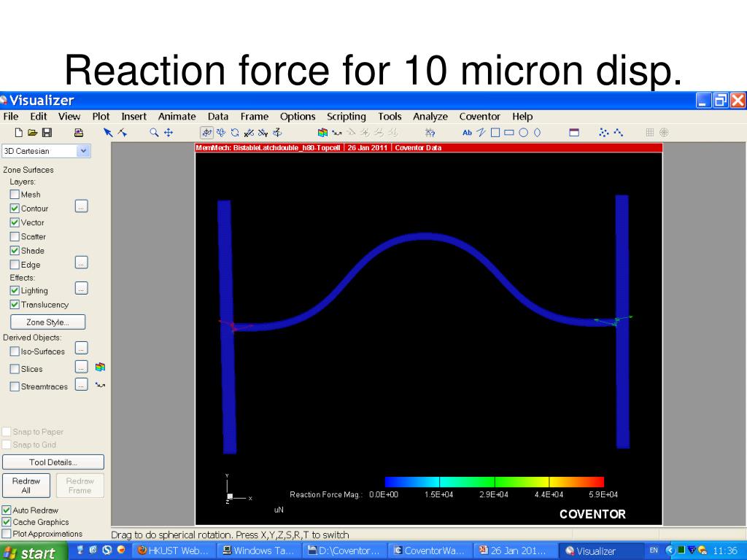Toggle the Cache Graphics checkbox
The height and width of the screenshot is (560, 747).
7,522
